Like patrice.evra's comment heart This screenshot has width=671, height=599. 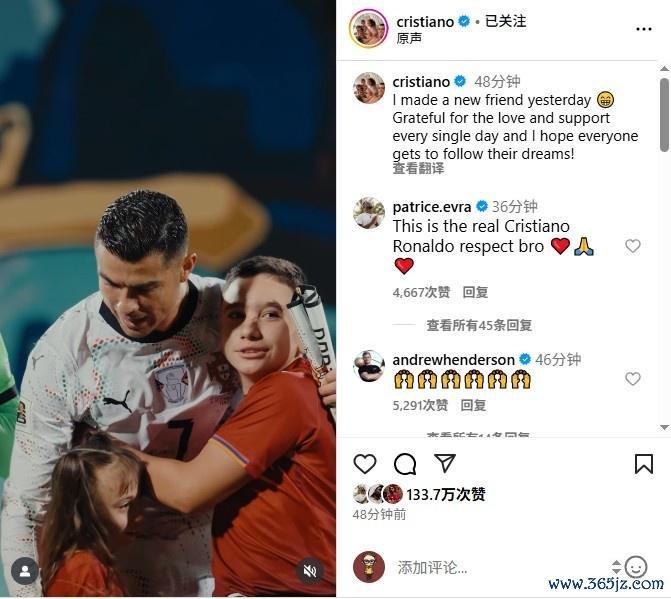[632, 246]
